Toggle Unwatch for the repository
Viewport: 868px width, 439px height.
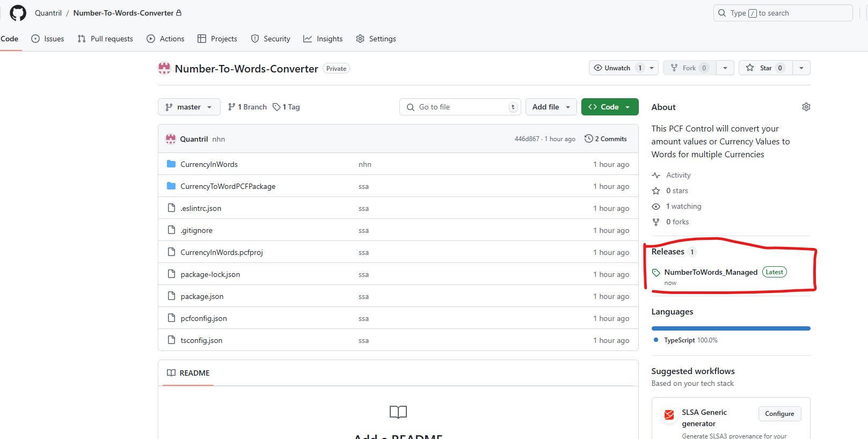617,68
